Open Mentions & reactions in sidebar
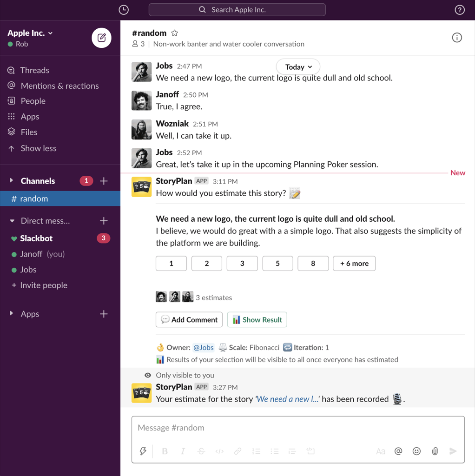 (x=59, y=86)
